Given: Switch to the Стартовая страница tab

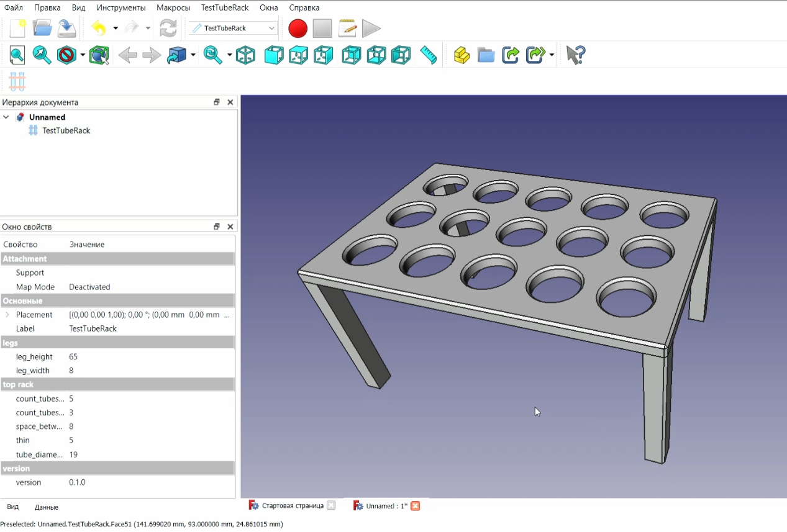Looking at the screenshot, I should [293, 506].
